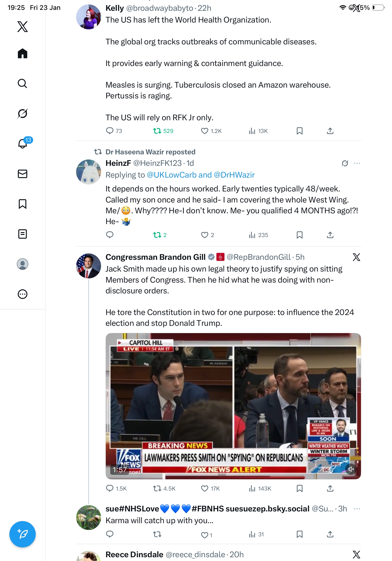Open the @UKLowCarb mention link
Viewport: 392px width, 561px height.
[x=172, y=175]
